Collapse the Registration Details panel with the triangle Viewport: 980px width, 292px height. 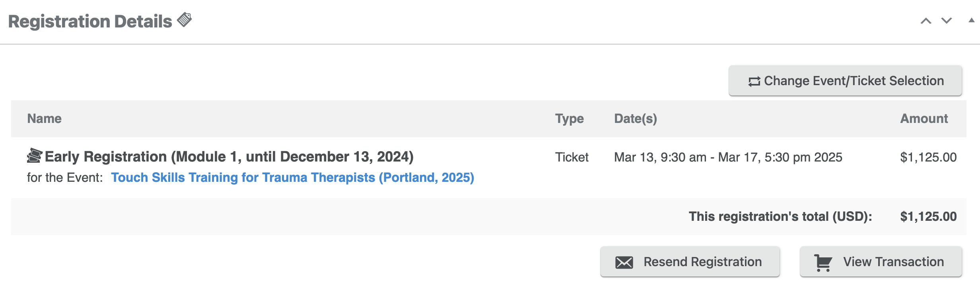pyautogui.click(x=971, y=20)
